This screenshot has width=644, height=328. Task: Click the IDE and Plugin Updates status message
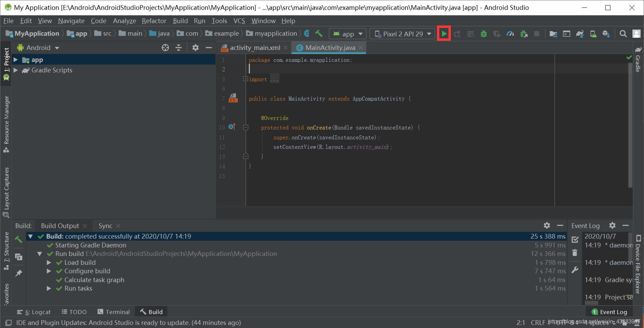pos(129,323)
